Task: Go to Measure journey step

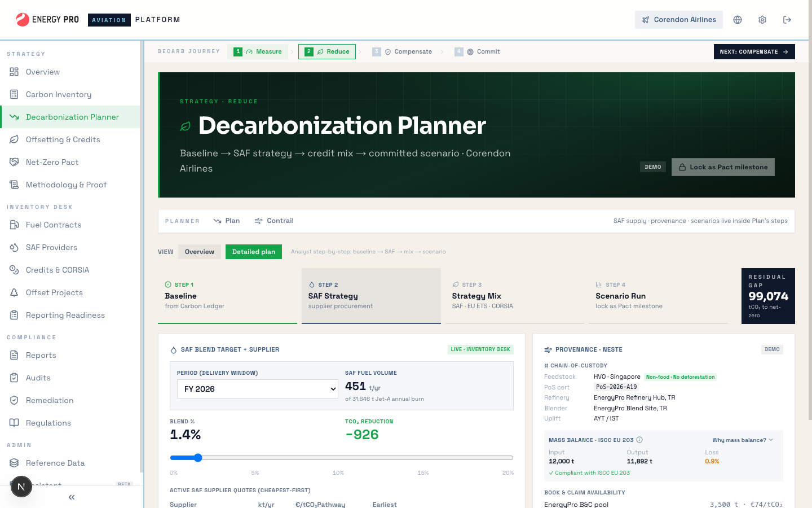Action: [x=258, y=51]
